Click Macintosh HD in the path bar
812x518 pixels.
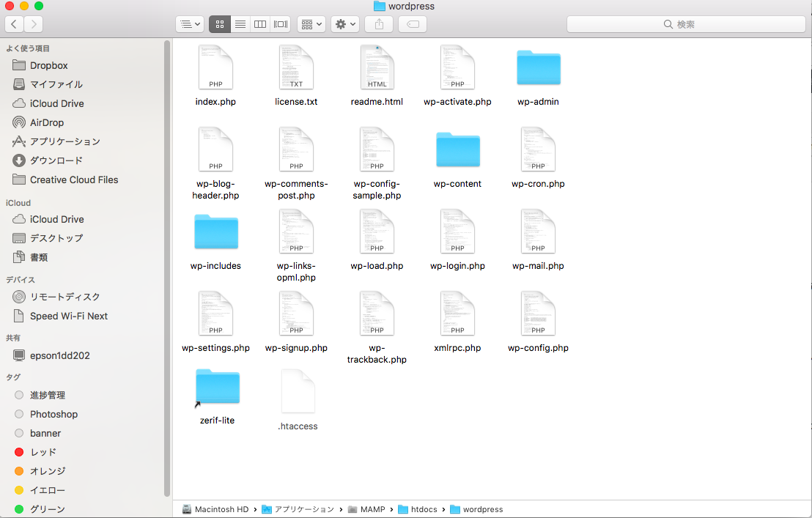tap(215, 509)
